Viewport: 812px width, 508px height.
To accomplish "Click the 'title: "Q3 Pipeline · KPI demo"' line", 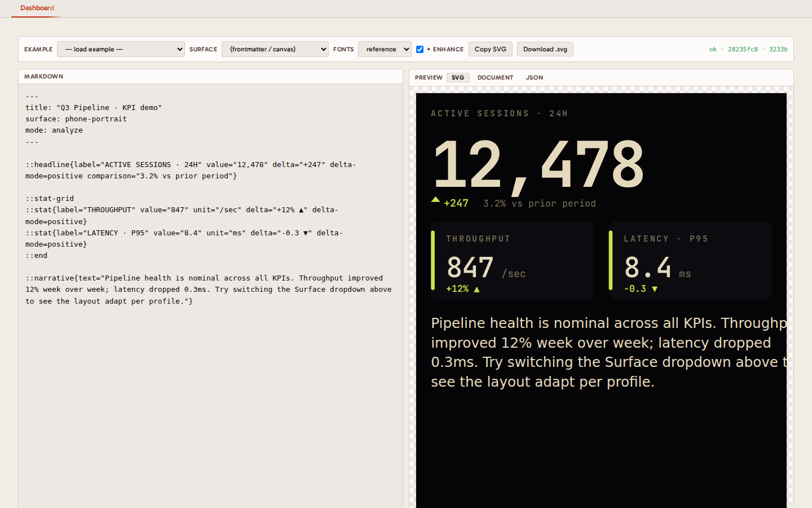I will [94, 107].
